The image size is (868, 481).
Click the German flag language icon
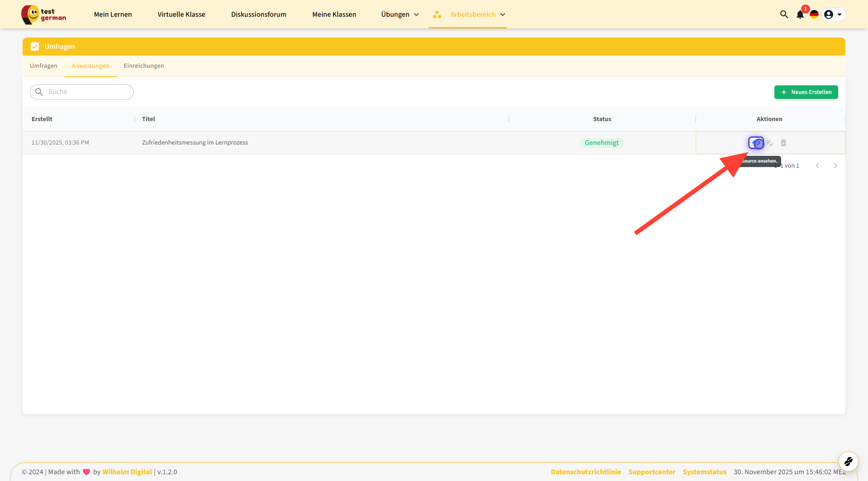[814, 14]
